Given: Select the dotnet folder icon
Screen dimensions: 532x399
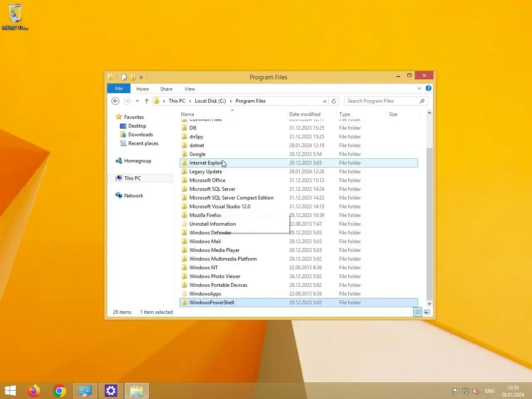Looking at the screenshot, I should [x=185, y=145].
